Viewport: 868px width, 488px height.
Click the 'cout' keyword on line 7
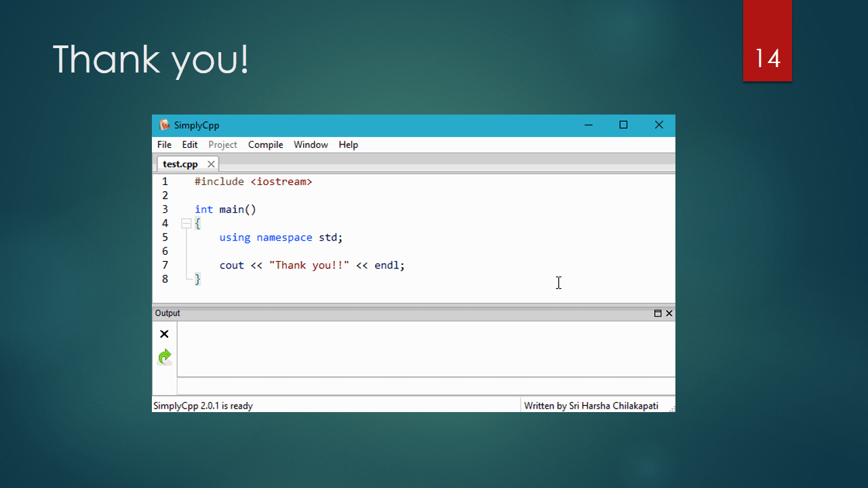[x=232, y=265]
